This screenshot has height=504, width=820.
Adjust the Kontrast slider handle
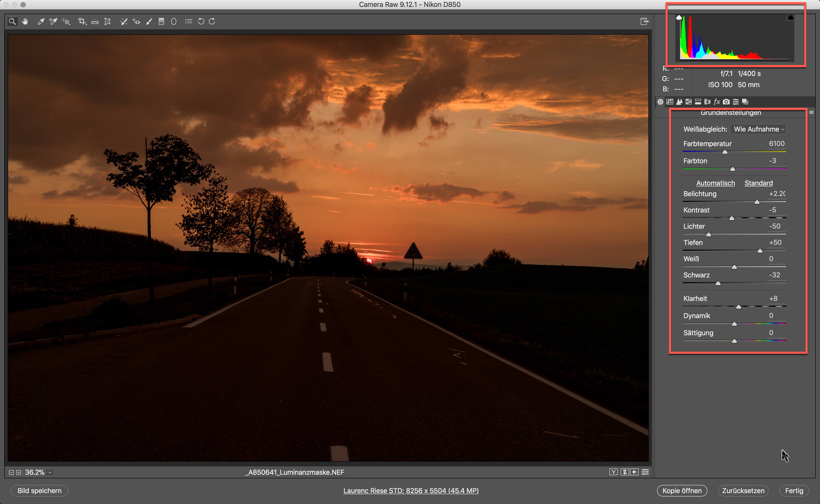point(732,218)
